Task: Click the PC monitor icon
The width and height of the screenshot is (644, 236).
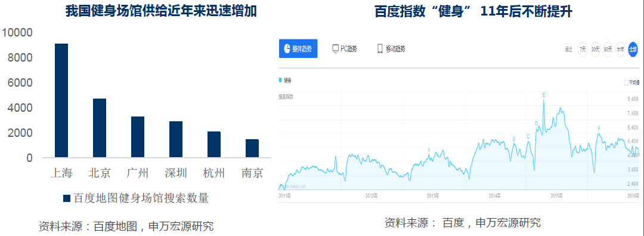Action: click(335, 48)
